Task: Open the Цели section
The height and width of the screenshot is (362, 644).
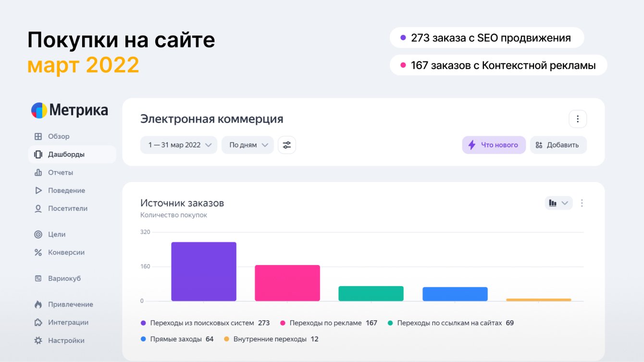Action: (57, 234)
